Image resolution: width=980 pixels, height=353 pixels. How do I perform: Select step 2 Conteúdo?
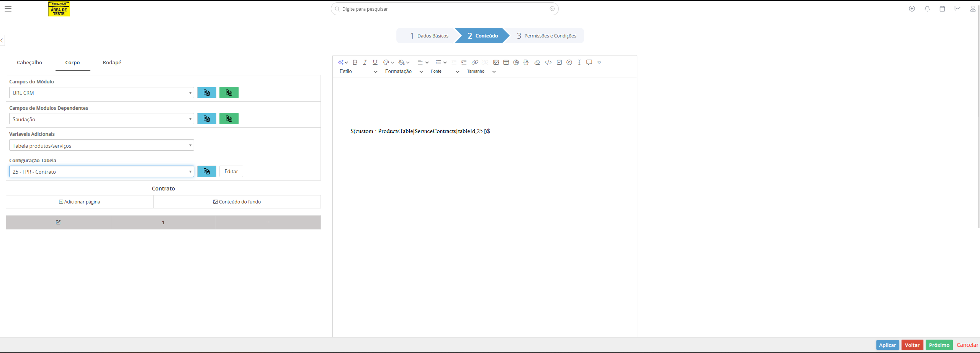pyautogui.click(x=483, y=36)
